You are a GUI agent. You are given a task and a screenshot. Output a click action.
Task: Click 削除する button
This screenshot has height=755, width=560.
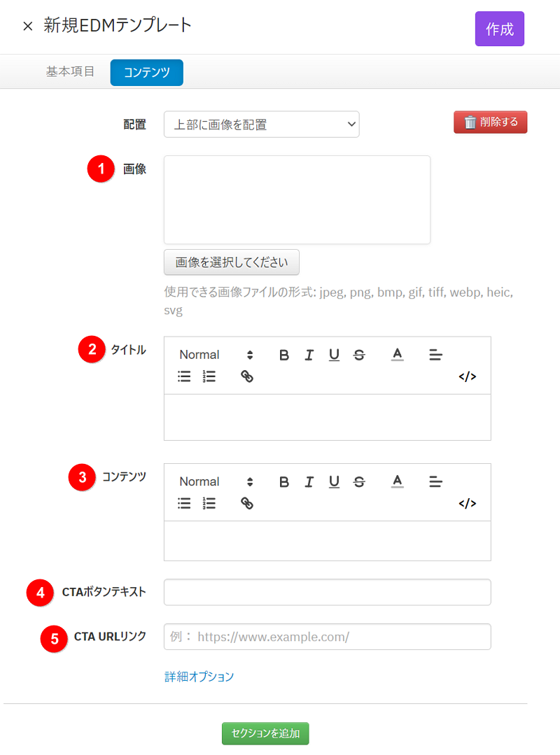pos(490,122)
